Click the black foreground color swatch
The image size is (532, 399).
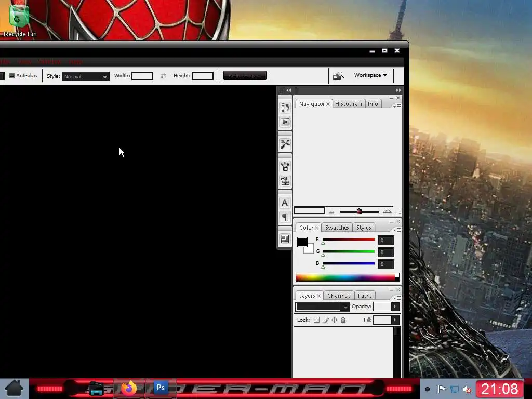pyautogui.click(x=302, y=242)
